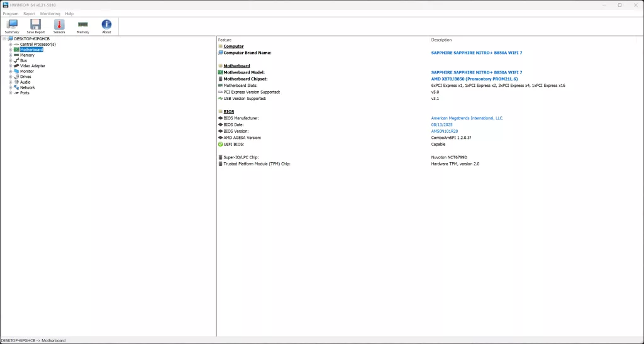Click the Network icon in tree
644x344 pixels.
[16, 87]
